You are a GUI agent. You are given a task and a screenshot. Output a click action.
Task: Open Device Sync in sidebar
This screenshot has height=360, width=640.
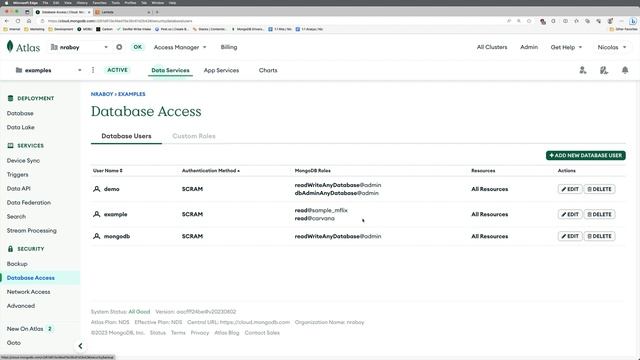pos(23,160)
